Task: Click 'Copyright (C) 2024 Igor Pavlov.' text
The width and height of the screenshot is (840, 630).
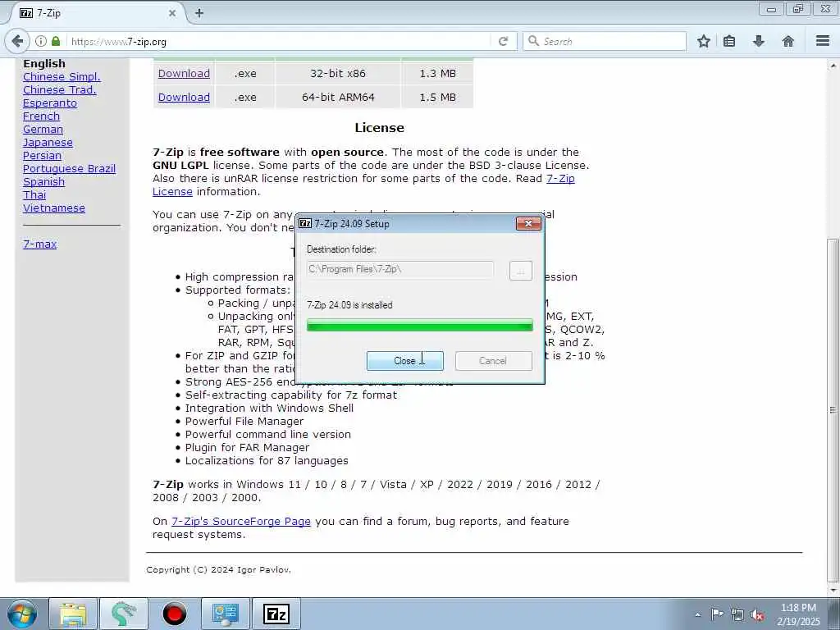Action: pyautogui.click(x=218, y=569)
